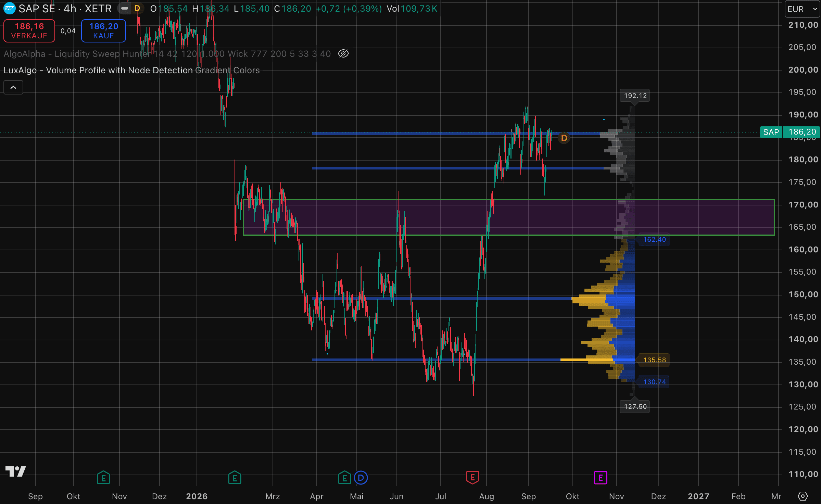Click the SAP 186,20 current price label
The height and width of the screenshot is (504, 821).
[790, 132]
